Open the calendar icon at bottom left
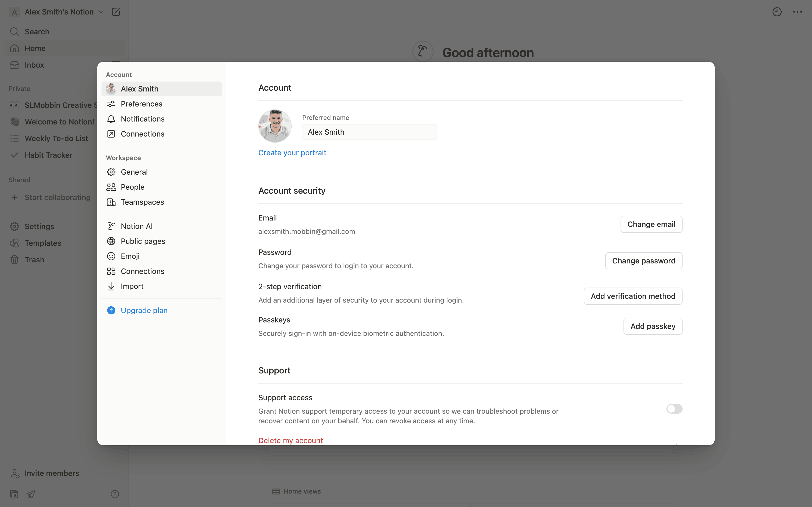This screenshot has height=507, width=812. (14, 494)
